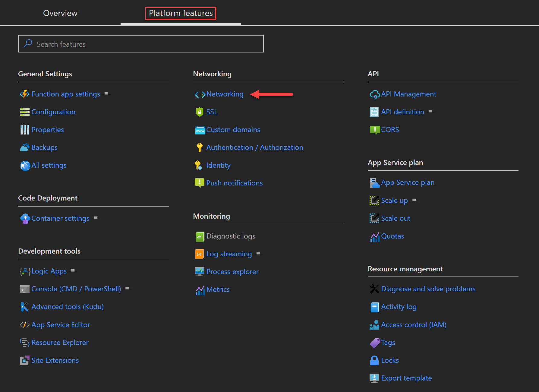Open the Logic Apps link
The width and height of the screenshot is (539, 392).
tap(49, 271)
